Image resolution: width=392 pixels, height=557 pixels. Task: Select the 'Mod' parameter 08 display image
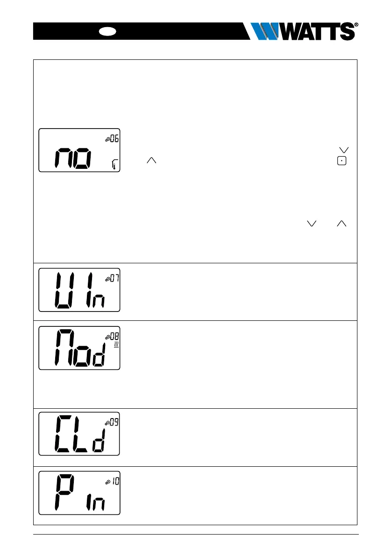(x=79, y=348)
